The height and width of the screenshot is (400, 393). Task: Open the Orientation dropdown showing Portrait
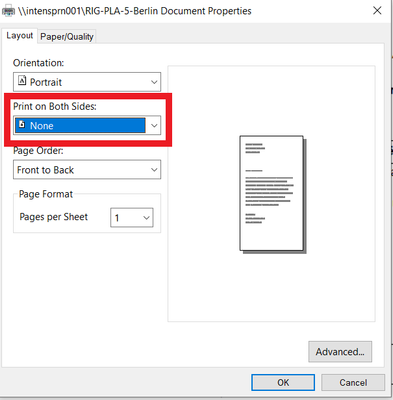(x=87, y=82)
